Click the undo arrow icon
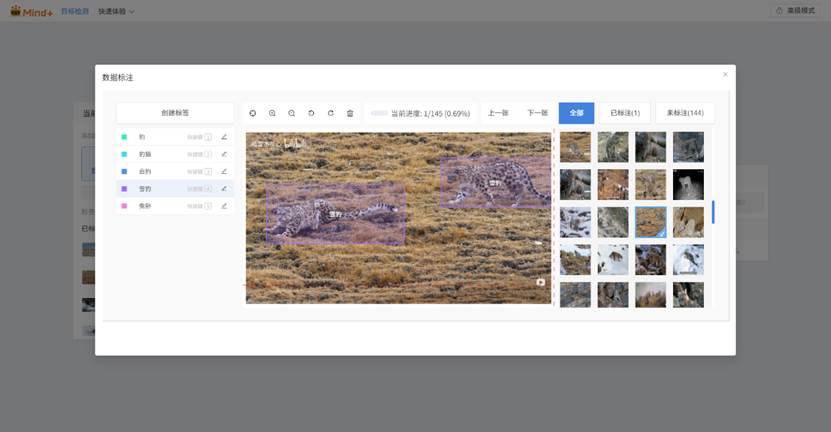 (311, 113)
